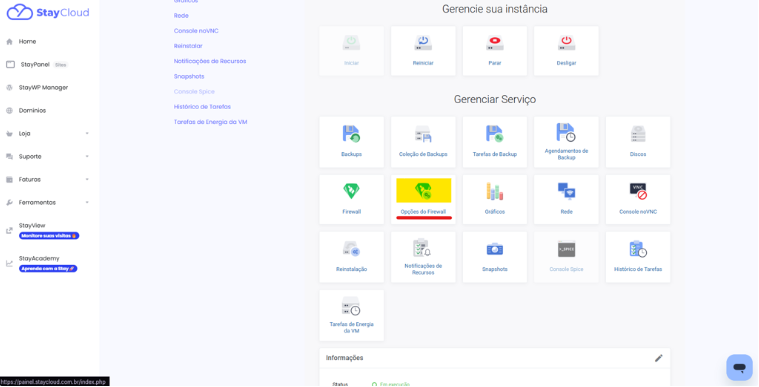The width and height of the screenshot is (759, 387).
Task: Click the Parar stop icon
Action: (x=495, y=43)
